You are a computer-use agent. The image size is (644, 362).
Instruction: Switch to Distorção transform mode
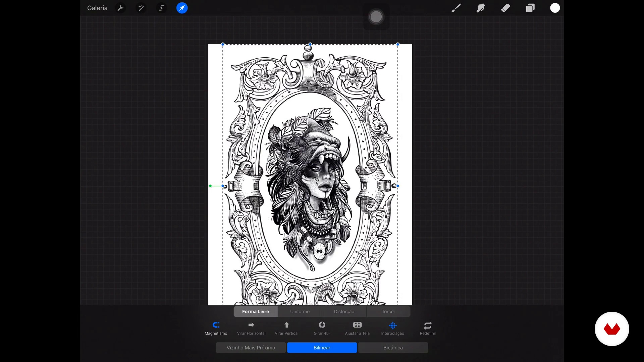(x=344, y=311)
